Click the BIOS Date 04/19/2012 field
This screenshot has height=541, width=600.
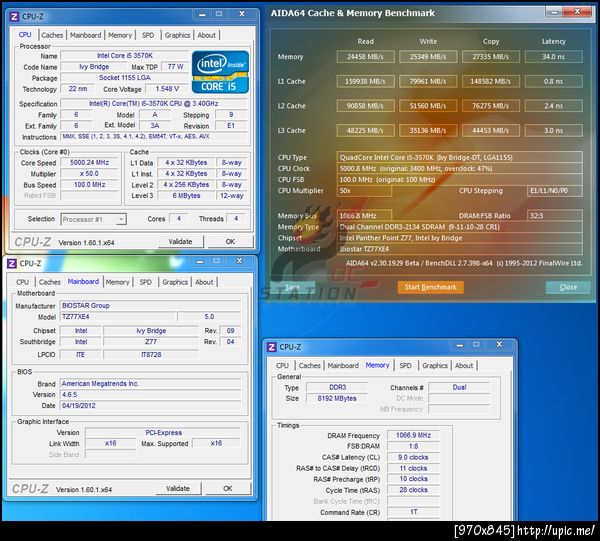pyautogui.click(x=151, y=406)
